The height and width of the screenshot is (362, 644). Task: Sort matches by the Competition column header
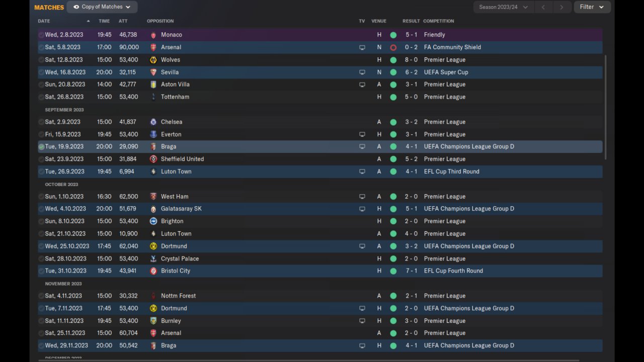click(439, 21)
